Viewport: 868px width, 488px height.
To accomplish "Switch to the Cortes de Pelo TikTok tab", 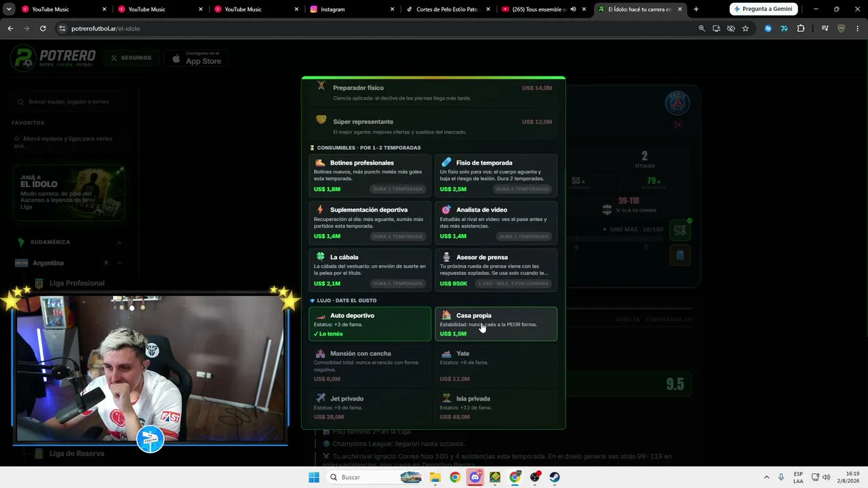I will (450, 9).
